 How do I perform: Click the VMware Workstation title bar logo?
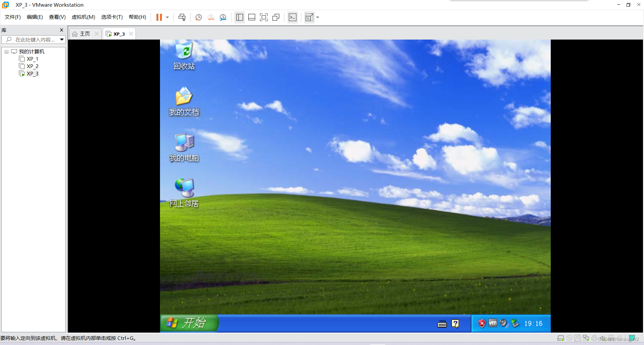pos(5,5)
